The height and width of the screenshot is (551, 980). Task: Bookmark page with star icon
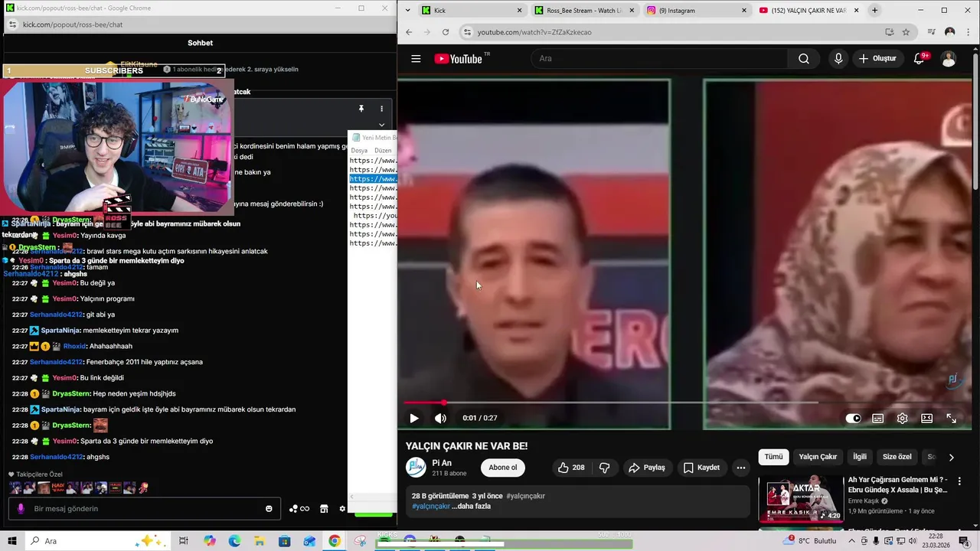coord(906,32)
